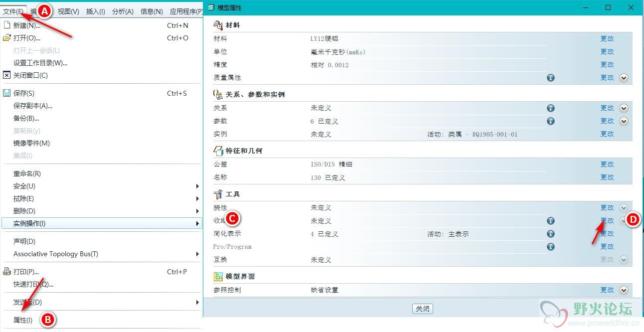
Task: Click the units value 毫米千克秒(mmKs)
Action: (338, 52)
